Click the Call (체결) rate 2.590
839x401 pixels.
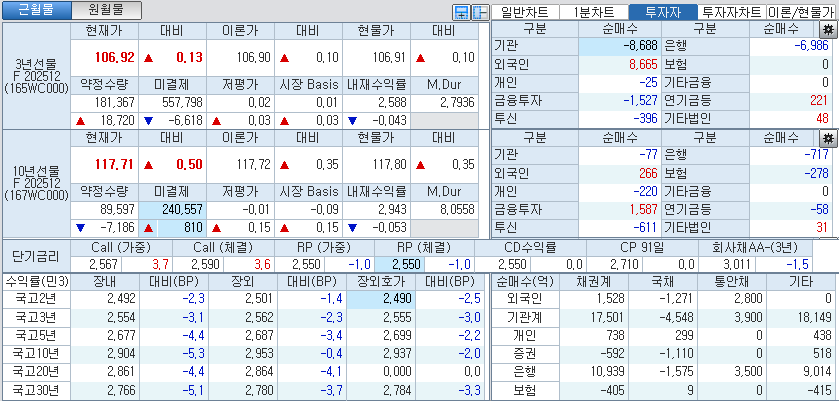(206, 264)
